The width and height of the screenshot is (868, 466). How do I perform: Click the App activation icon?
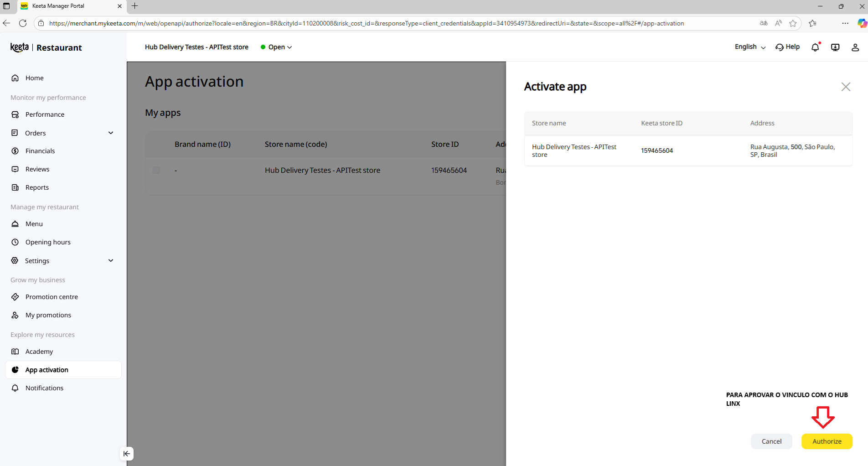pyautogui.click(x=15, y=370)
